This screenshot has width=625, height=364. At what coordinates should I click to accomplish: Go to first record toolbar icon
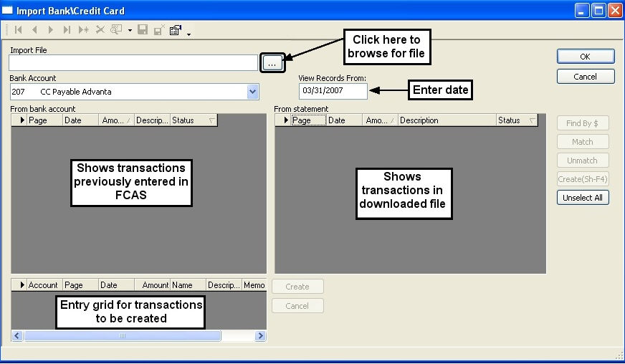[19, 29]
